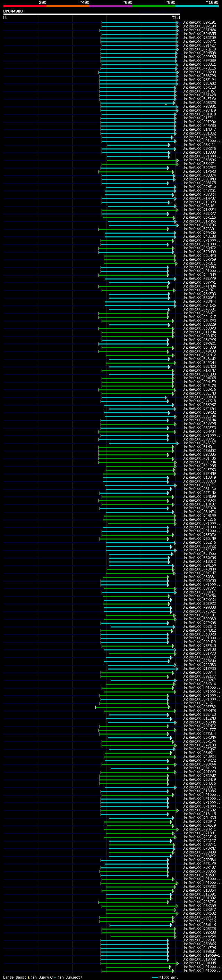Select label UniRef100_A7HT40
Viewport: 222px width, 980px height.
click(x=199, y=187)
